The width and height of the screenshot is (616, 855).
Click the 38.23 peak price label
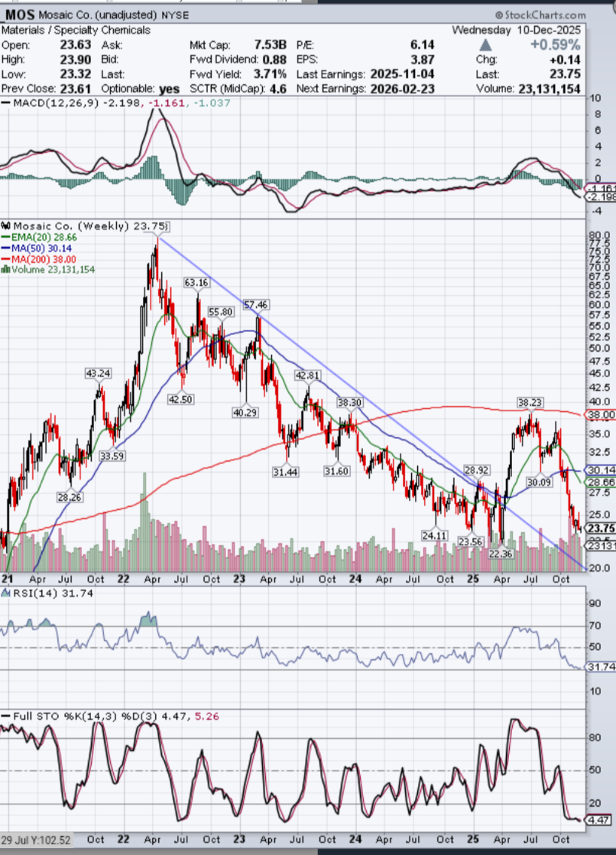click(530, 402)
